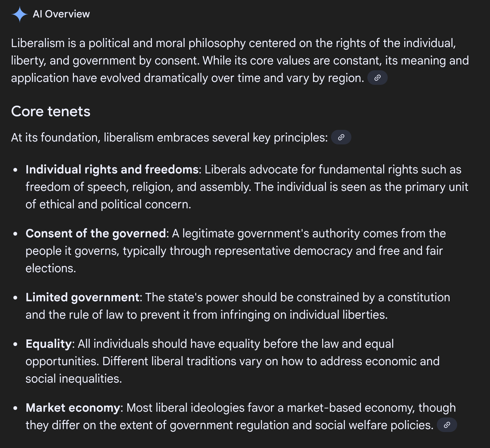Select the bold 'Market economy' term
Screen dimensions: 490x448
tap(73, 408)
